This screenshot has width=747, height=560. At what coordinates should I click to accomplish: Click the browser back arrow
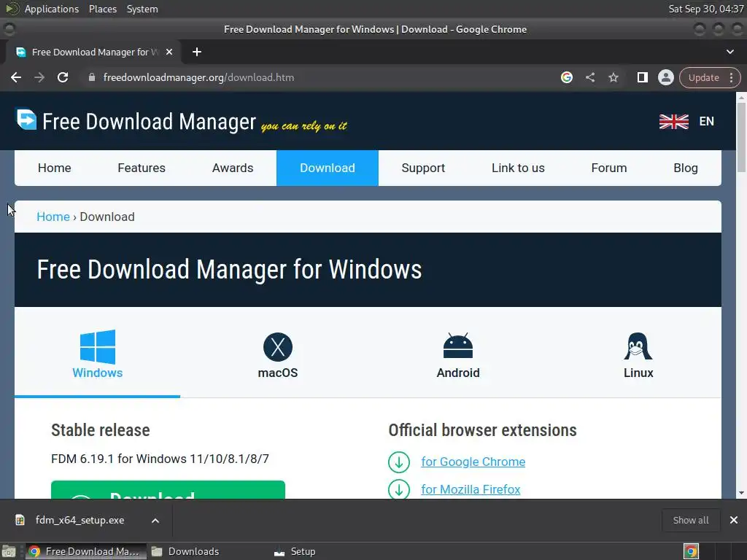coord(16,77)
